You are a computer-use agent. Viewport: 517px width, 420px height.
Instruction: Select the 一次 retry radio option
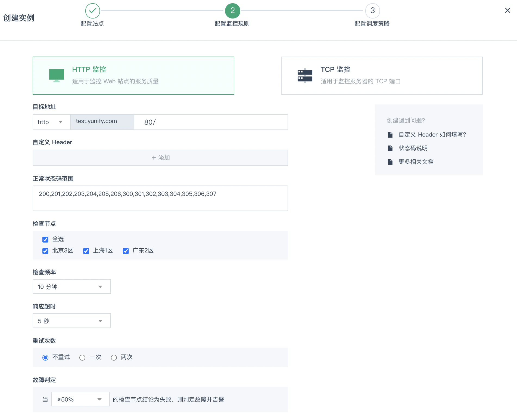pos(82,357)
